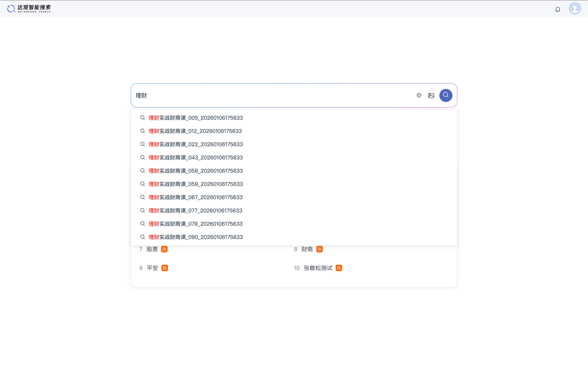Click the blue magnifier search button
Viewport: 588px width, 367px height.
coord(446,95)
